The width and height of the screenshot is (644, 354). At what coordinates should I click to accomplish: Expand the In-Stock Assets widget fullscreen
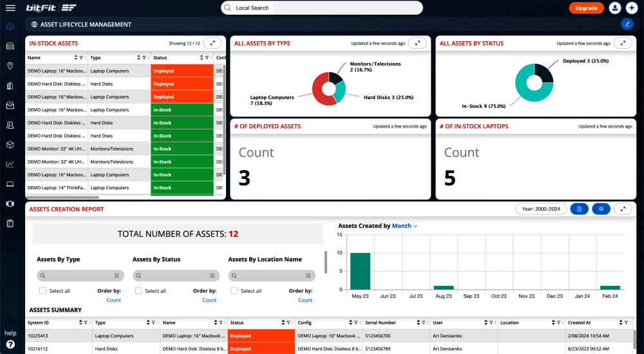pos(213,43)
